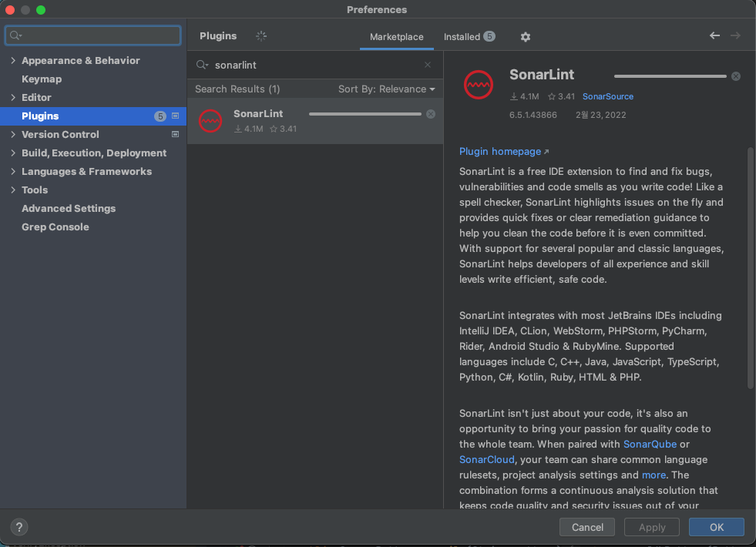Click the plugins loading spinner
Image resolution: width=756 pixels, height=547 pixels.
tap(260, 36)
